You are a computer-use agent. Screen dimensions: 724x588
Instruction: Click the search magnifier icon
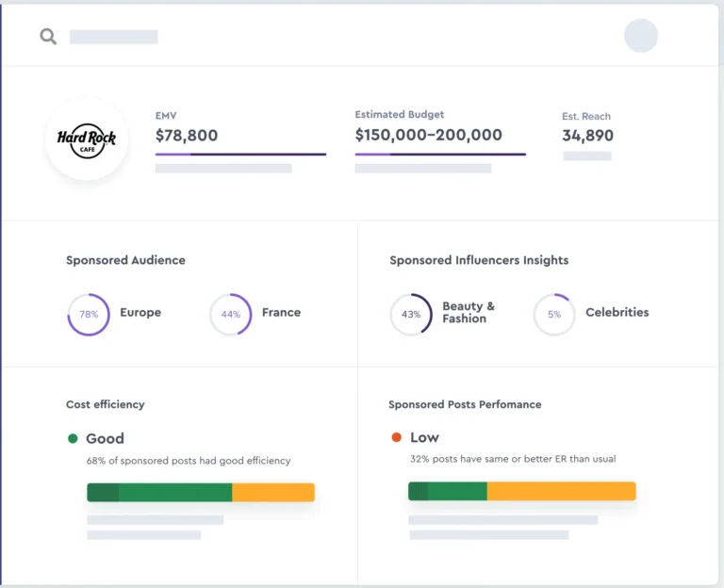tap(48, 37)
